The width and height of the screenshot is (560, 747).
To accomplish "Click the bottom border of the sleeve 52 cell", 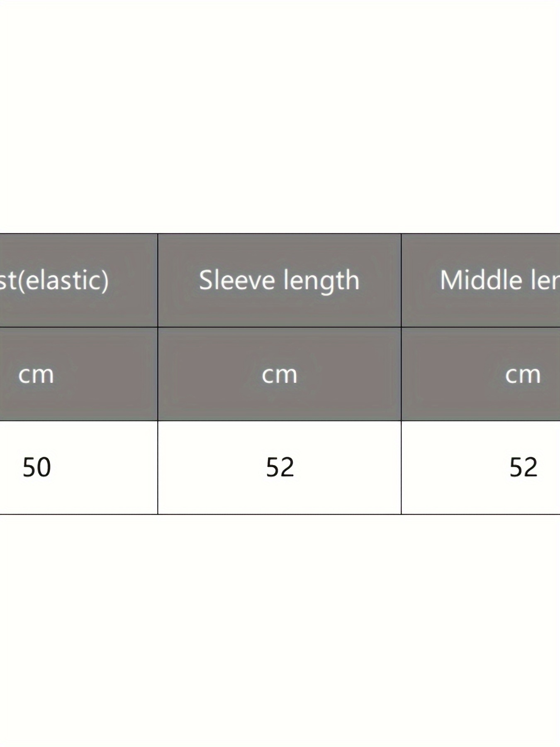I will 279,514.
